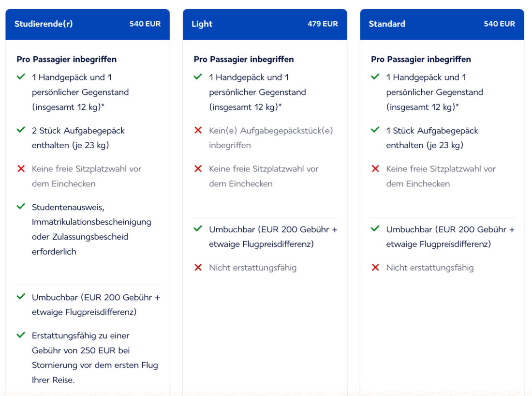
Task: Click green check beside Standard's Umbuchbar
Action: coord(375,229)
